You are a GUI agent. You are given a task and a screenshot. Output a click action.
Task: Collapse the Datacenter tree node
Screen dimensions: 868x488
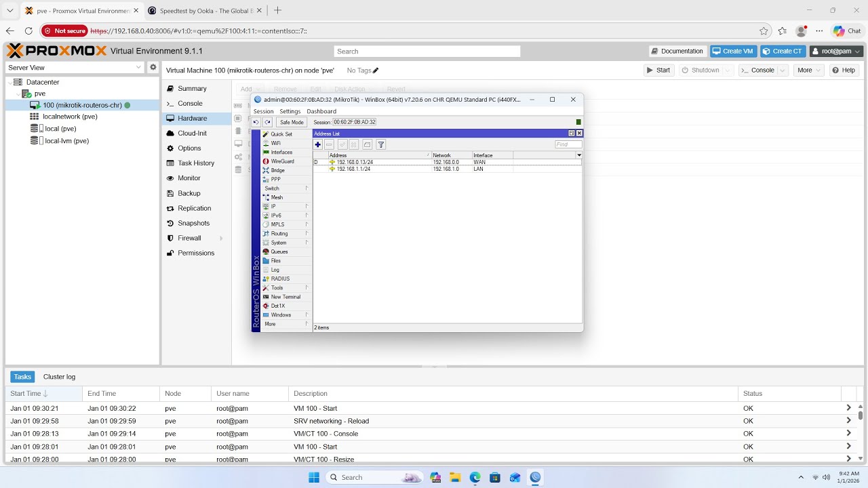[10, 82]
